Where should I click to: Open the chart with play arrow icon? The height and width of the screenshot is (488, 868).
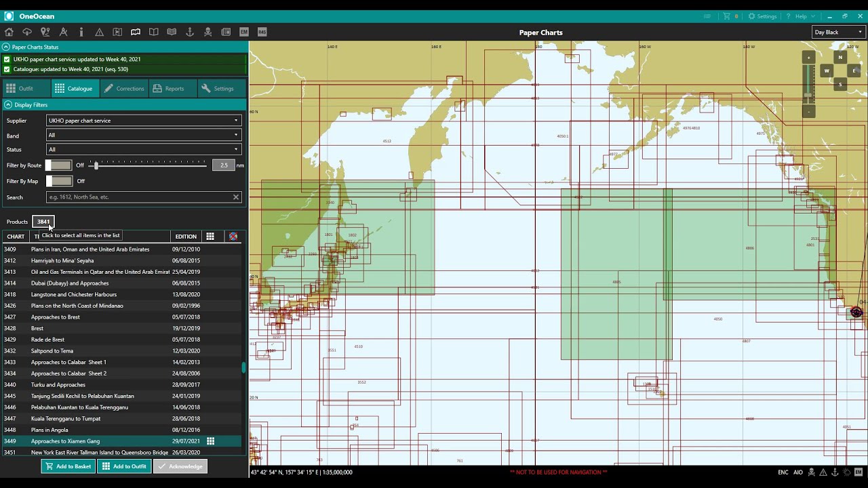tap(117, 32)
